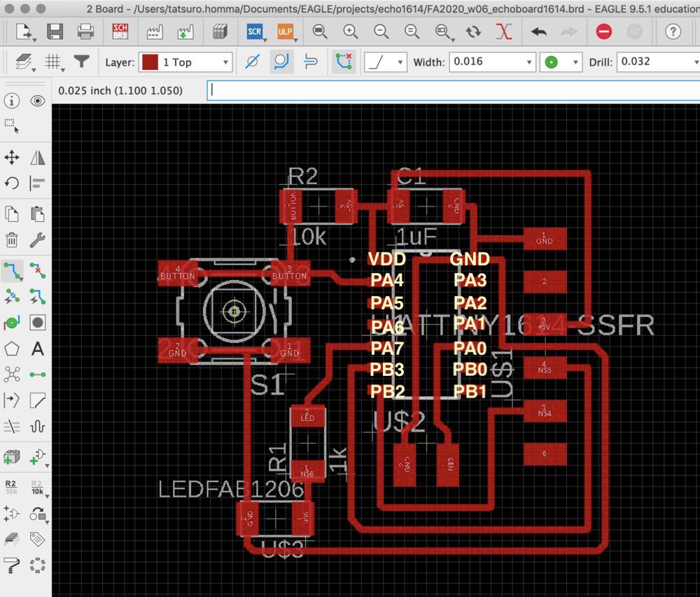Open the design blocks library icon
This screenshot has width=700, height=597.
[220, 31]
